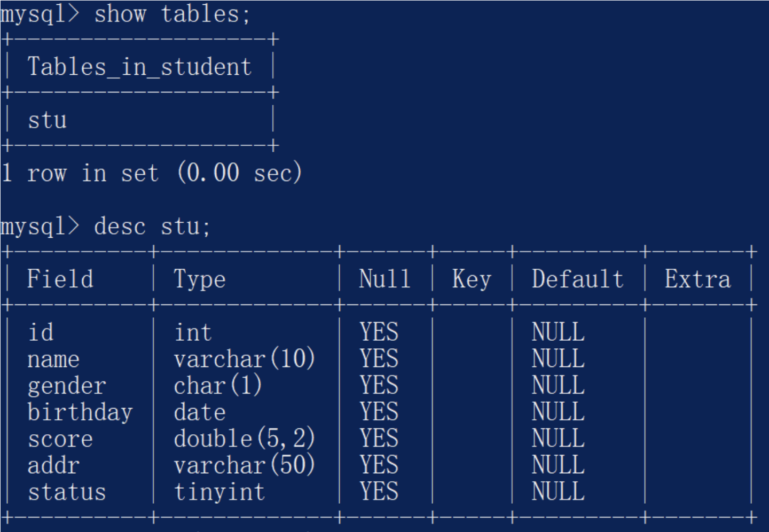
Task: Select the 'gender' field name
Action: coord(67,386)
